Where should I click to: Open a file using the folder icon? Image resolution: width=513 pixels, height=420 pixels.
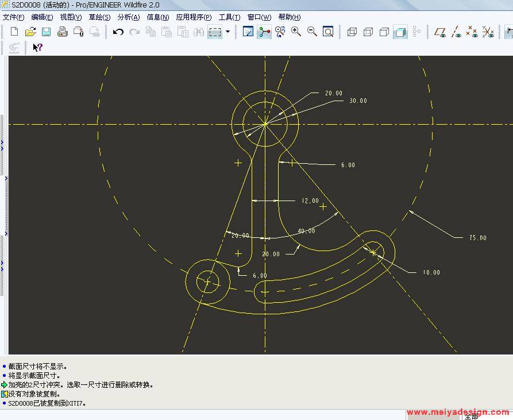30,32
